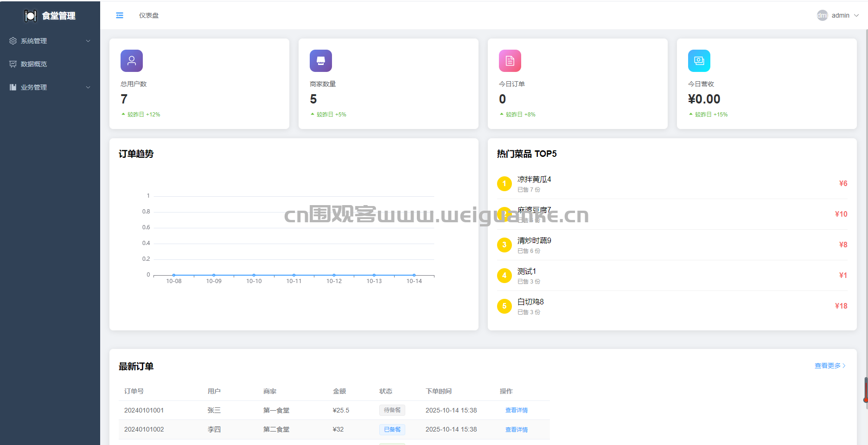Open the admin user dropdown arrow
The image size is (868, 445).
pos(856,15)
